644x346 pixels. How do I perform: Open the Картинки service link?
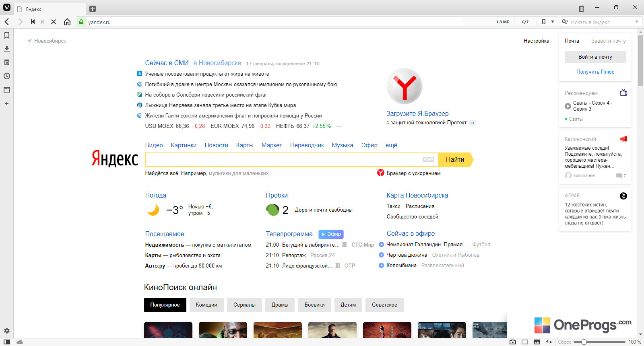184,145
